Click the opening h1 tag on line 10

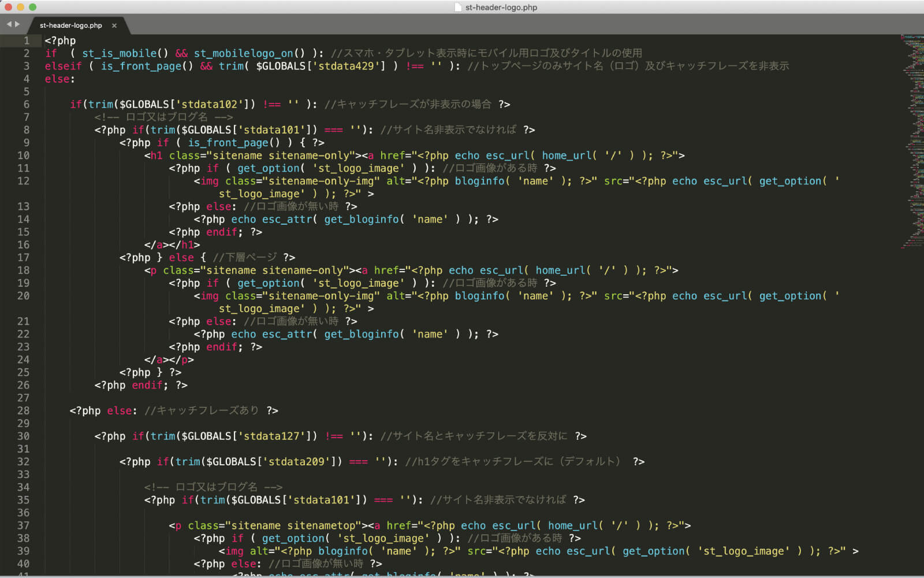[156, 155]
